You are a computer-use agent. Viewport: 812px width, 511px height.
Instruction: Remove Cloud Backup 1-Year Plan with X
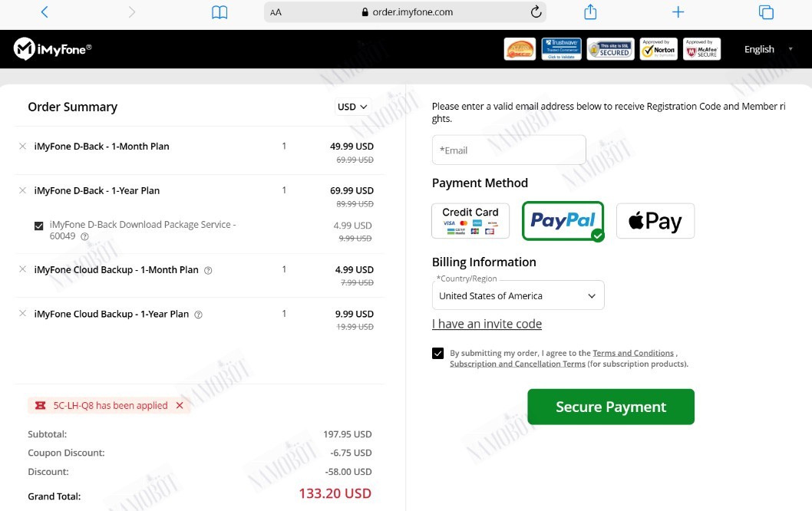point(22,313)
